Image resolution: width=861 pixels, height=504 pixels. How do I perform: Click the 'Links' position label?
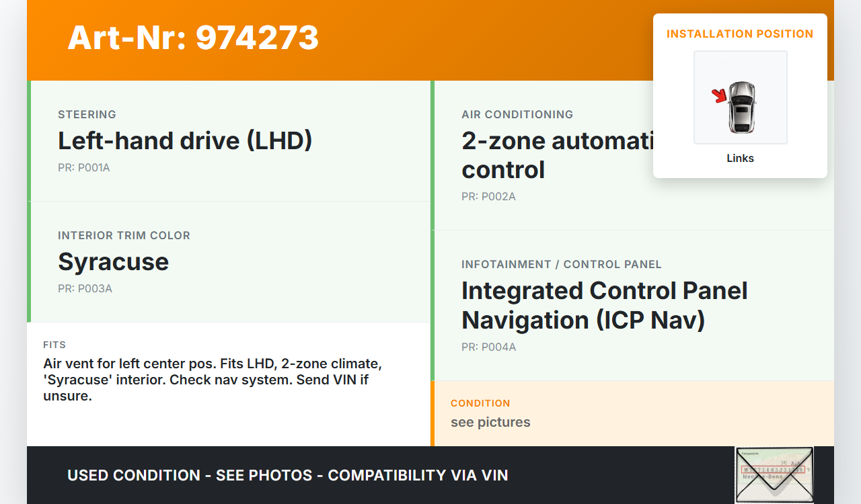coord(740,159)
